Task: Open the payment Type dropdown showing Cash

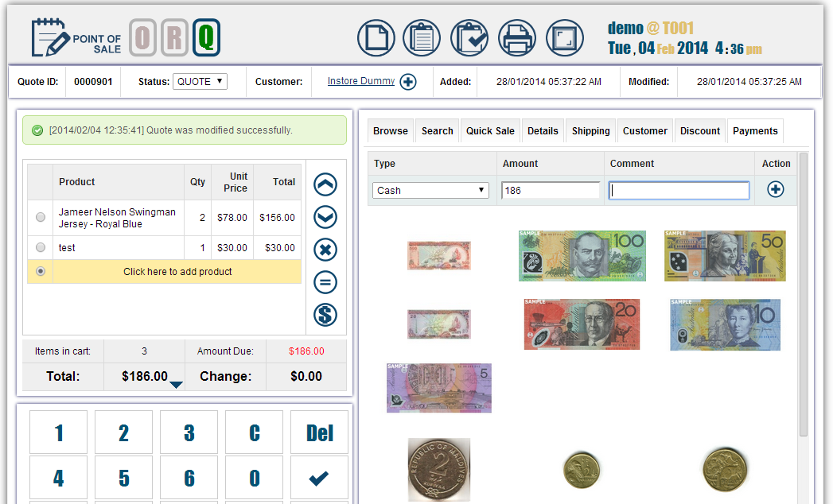Action: click(x=430, y=190)
